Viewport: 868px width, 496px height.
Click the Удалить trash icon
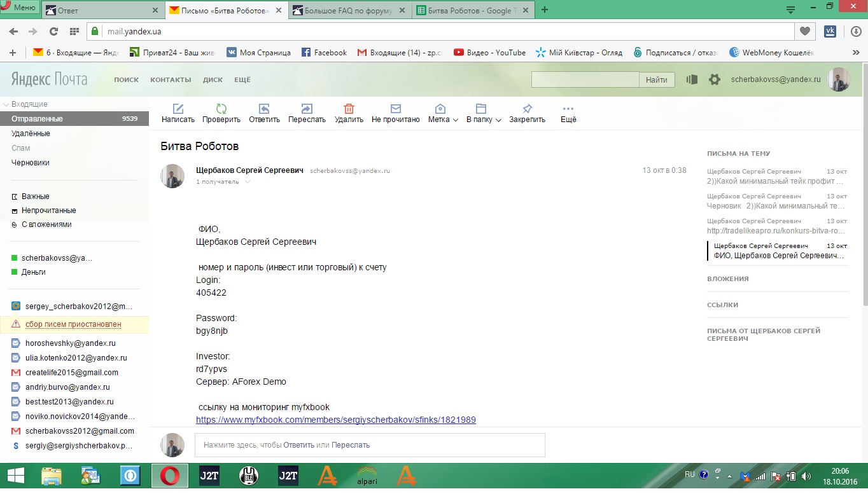(x=349, y=109)
